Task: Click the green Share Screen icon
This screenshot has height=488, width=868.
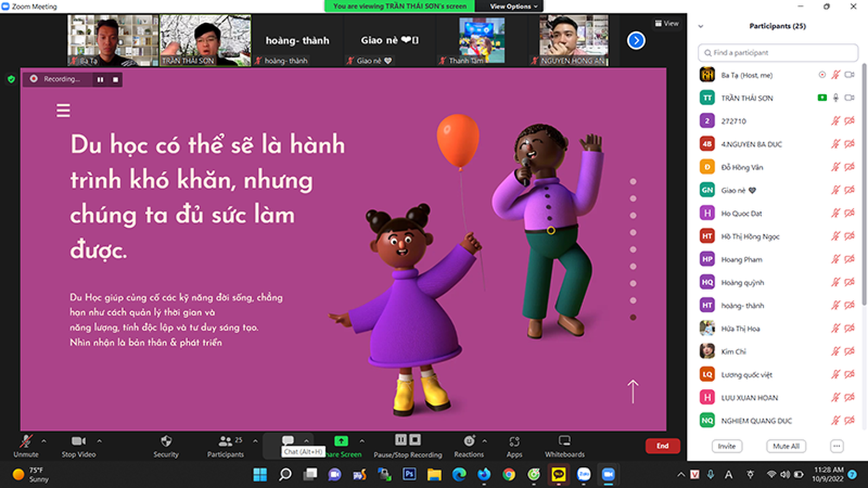Action: pos(341,441)
